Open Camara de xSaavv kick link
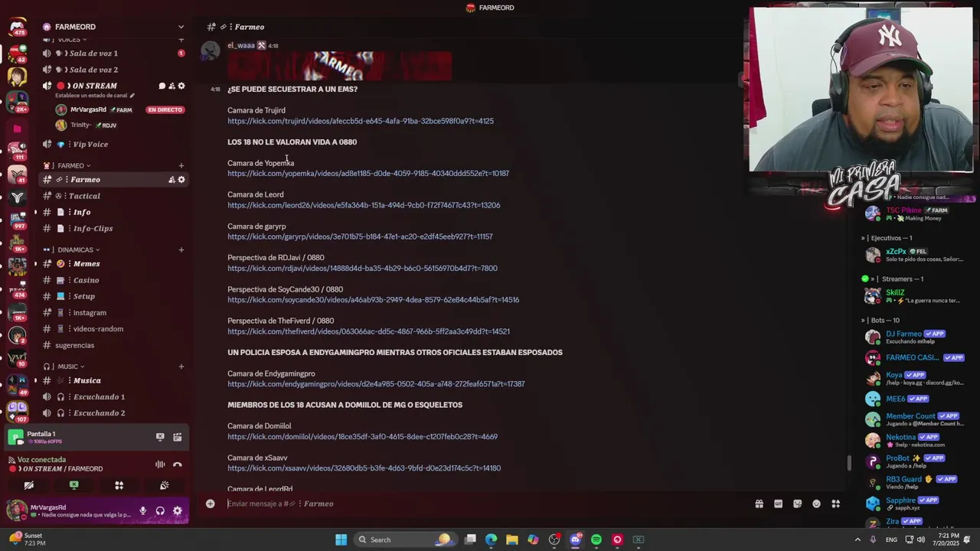 click(x=364, y=468)
